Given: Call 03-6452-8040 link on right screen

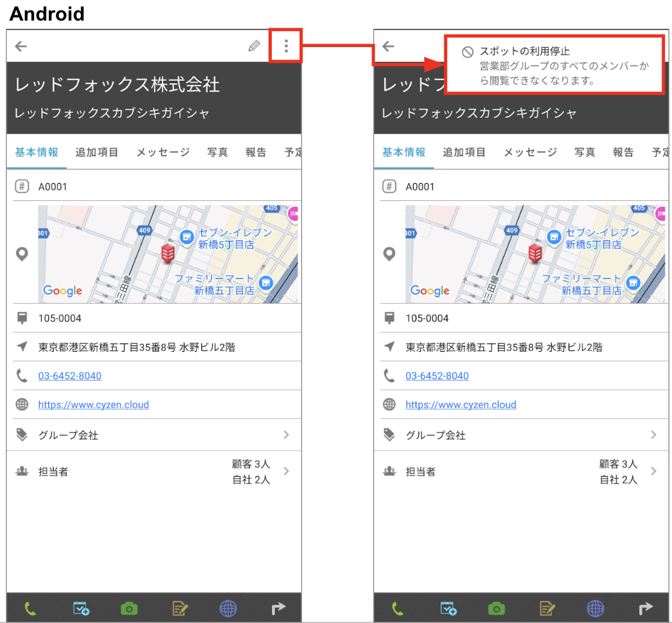Looking at the screenshot, I should 437,376.
